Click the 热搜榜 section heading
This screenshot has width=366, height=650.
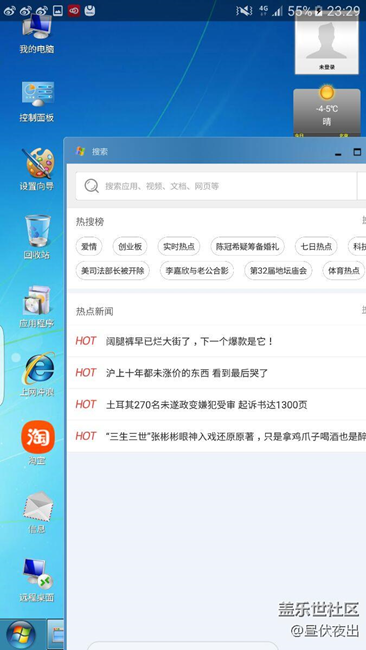(90, 222)
